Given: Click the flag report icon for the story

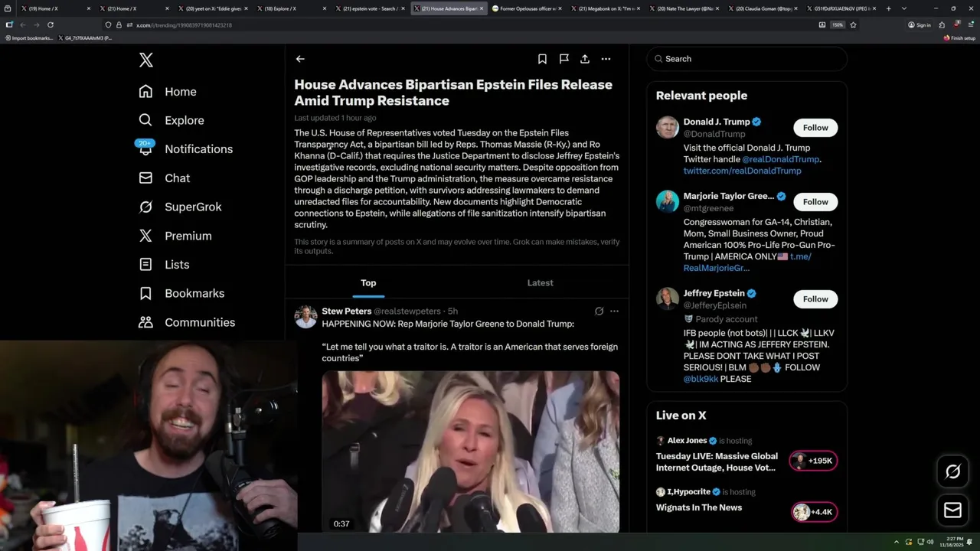Looking at the screenshot, I should click(x=563, y=59).
